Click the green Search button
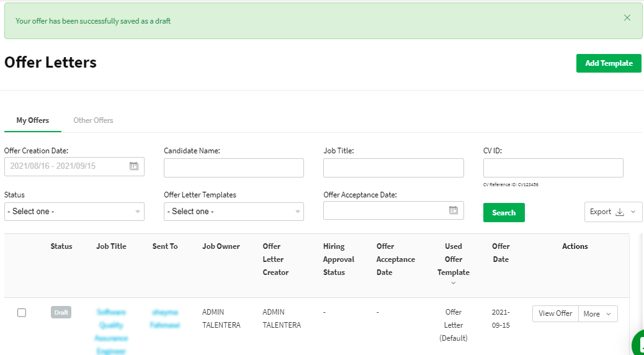 504,212
